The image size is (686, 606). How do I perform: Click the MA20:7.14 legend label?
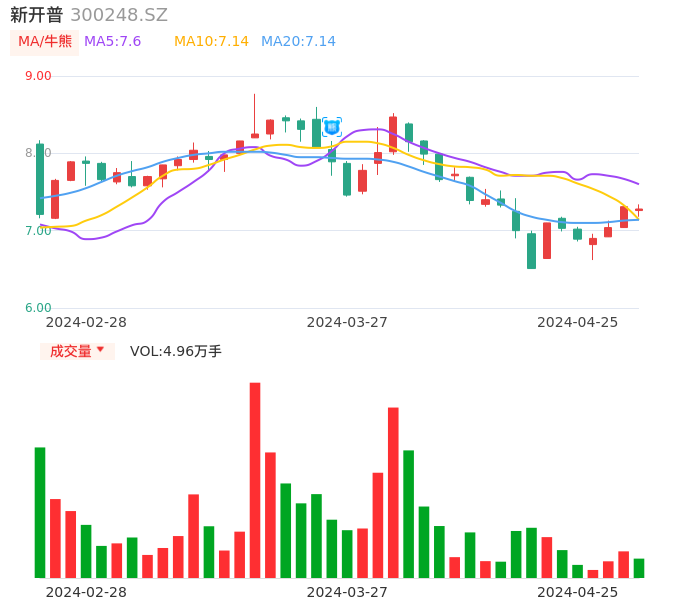click(298, 42)
